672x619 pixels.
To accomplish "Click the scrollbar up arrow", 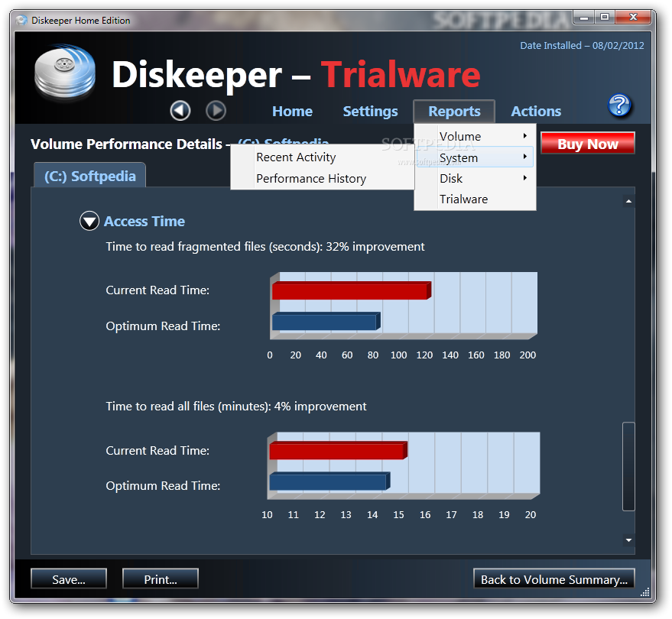I will click(628, 201).
